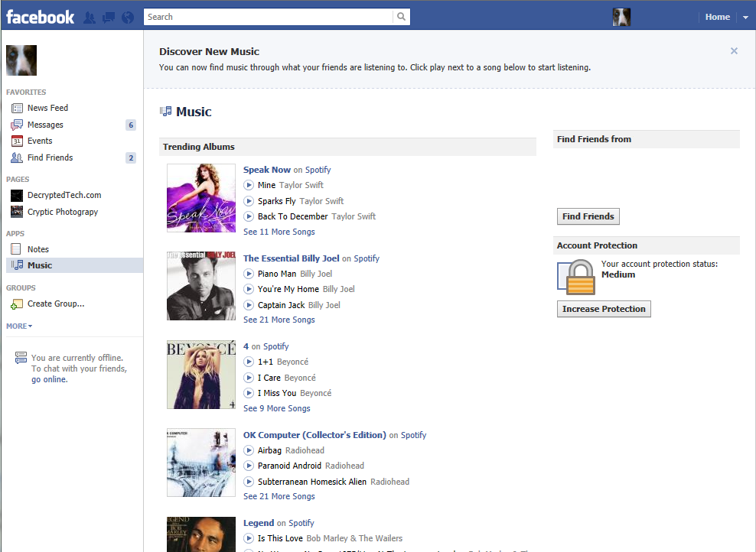The height and width of the screenshot is (552, 756).
Task: Click the OK Computer album cover
Action: click(x=201, y=463)
